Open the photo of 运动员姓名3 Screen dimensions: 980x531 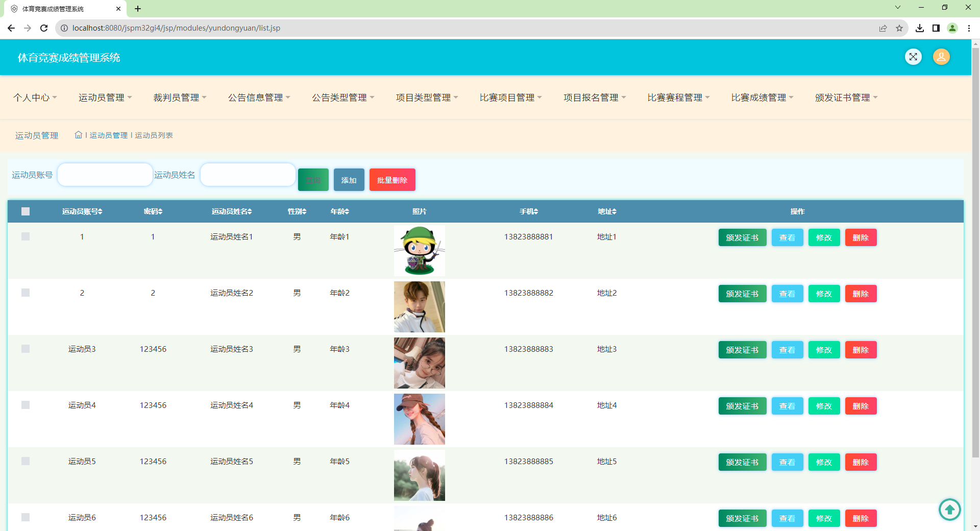pos(420,363)
